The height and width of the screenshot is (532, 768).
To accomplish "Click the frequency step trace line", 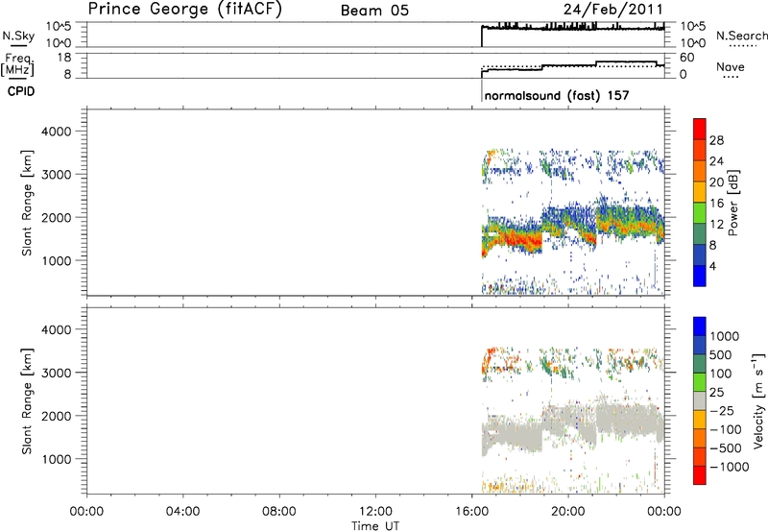I will click(573, 66).
